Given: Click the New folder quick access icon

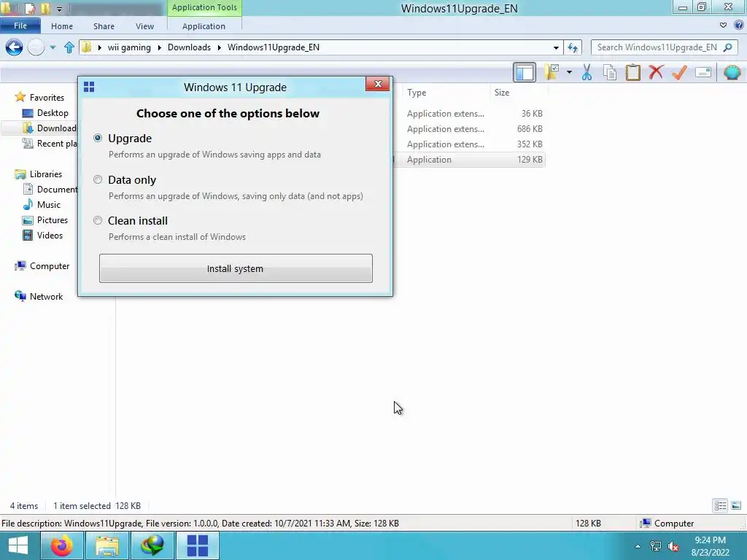Looking at the screenshot, I should (x=46, y=8).
